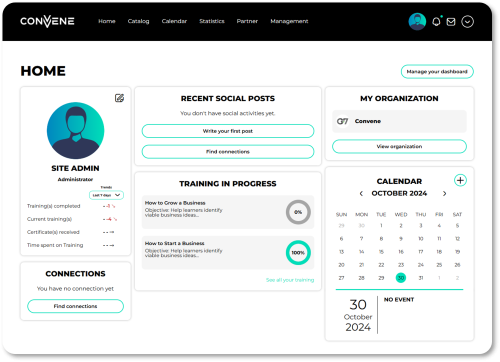Add calendar event with plus icon
This screenshot has height=362, width=500.
[x=460, y=180]
